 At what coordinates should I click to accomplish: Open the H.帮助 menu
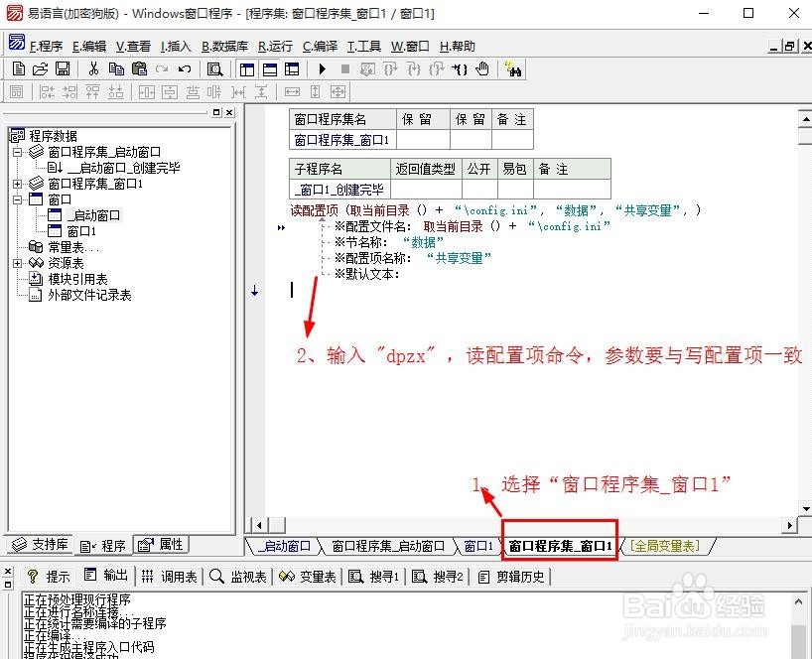[x=458, y=47]
